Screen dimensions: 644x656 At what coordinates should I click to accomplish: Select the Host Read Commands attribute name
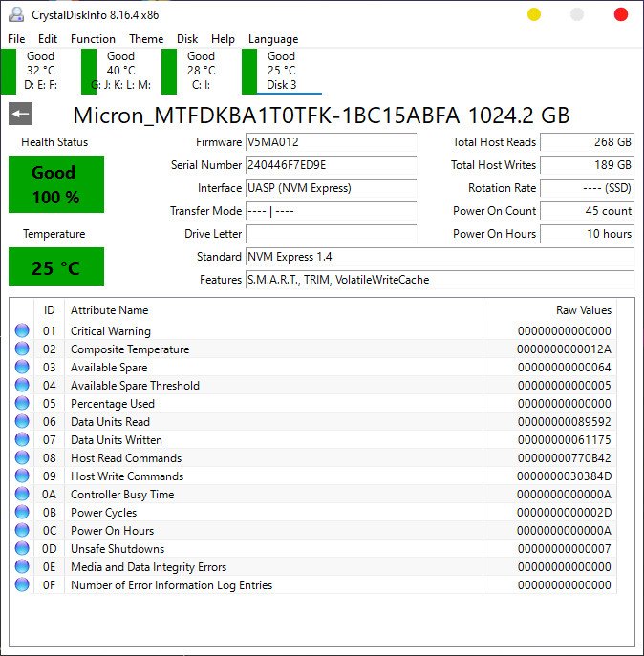(x=126, y=458)
